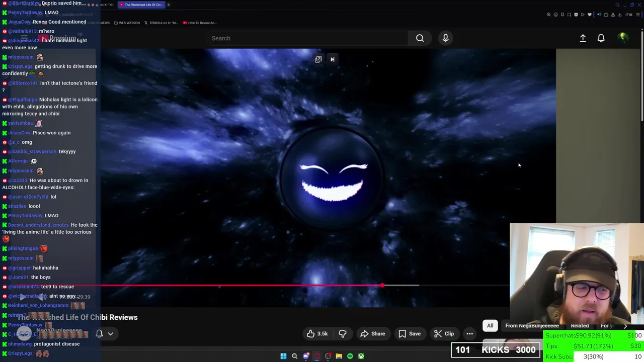Open YouTube notifications bell
Image resolution: width=644 pixels, height=362 pixels.
pos(601,38)
